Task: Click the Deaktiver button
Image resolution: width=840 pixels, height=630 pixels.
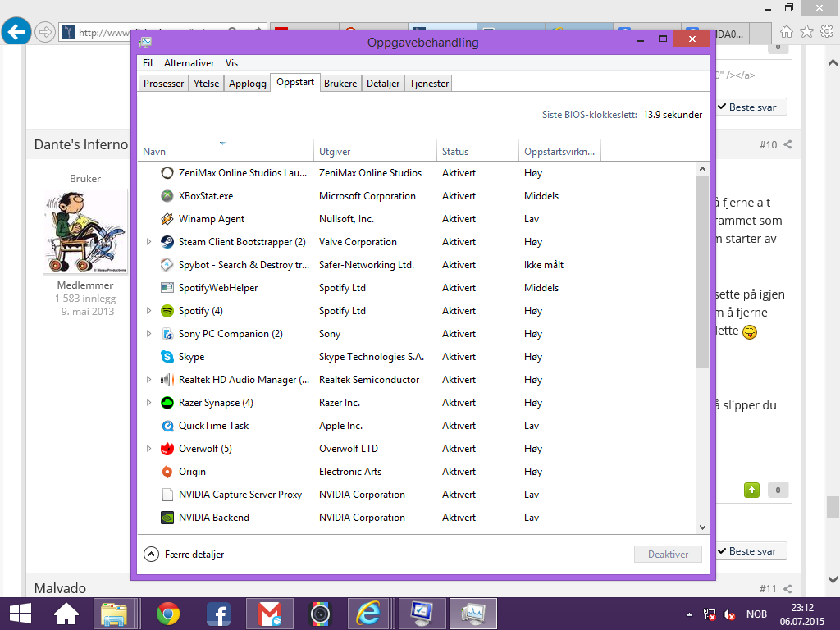Action: [x=668, y=555]
